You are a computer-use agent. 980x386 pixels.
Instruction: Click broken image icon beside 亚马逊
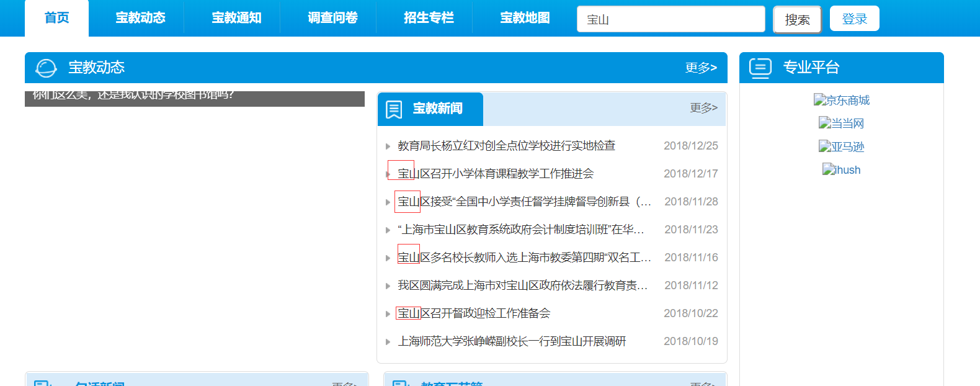824,146
